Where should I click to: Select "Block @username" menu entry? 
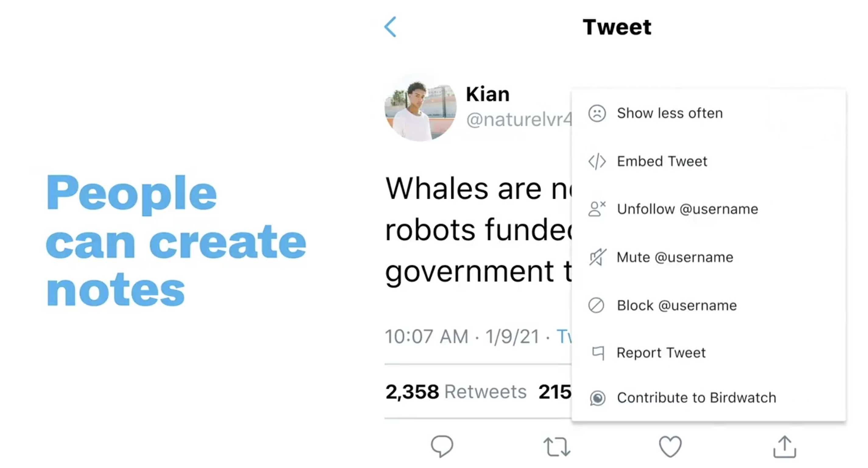677,305
